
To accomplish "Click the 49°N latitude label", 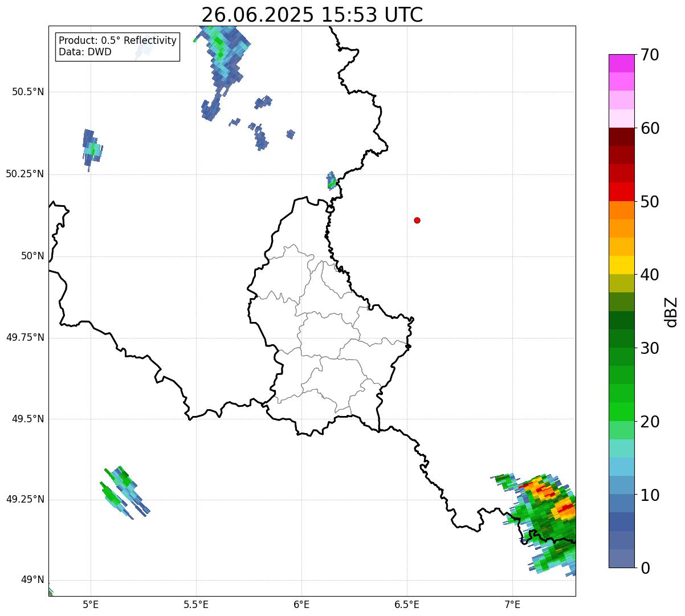I will click(32, 580).
